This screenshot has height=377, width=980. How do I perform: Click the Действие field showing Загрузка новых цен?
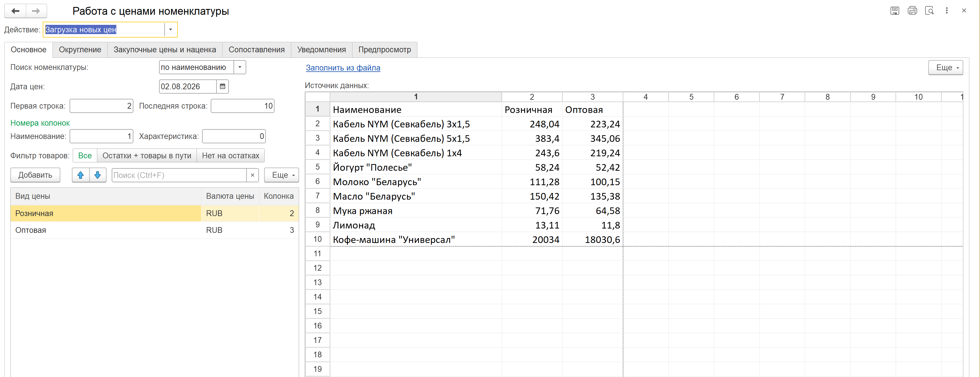(x=104, y=30)
